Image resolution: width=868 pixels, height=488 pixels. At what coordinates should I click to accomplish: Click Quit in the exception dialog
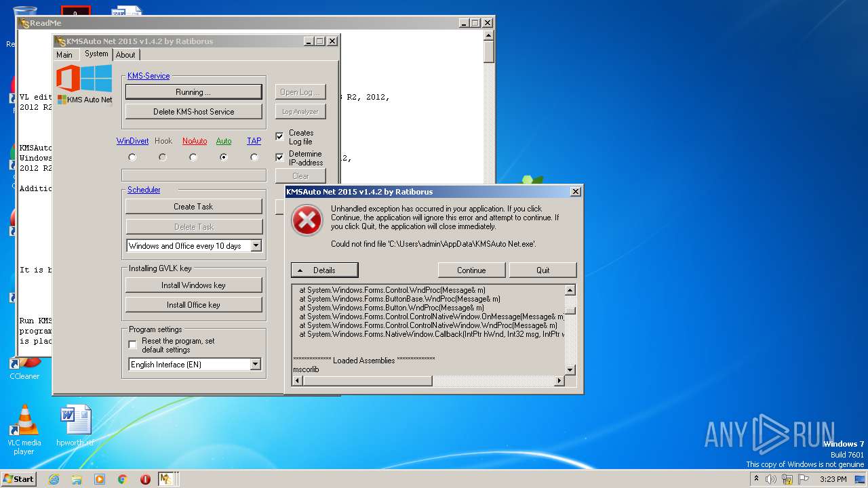click(x=542, y=270)
